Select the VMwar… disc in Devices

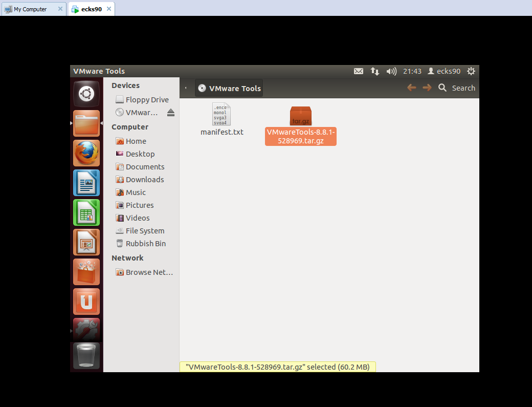click(x=137, y=113)
